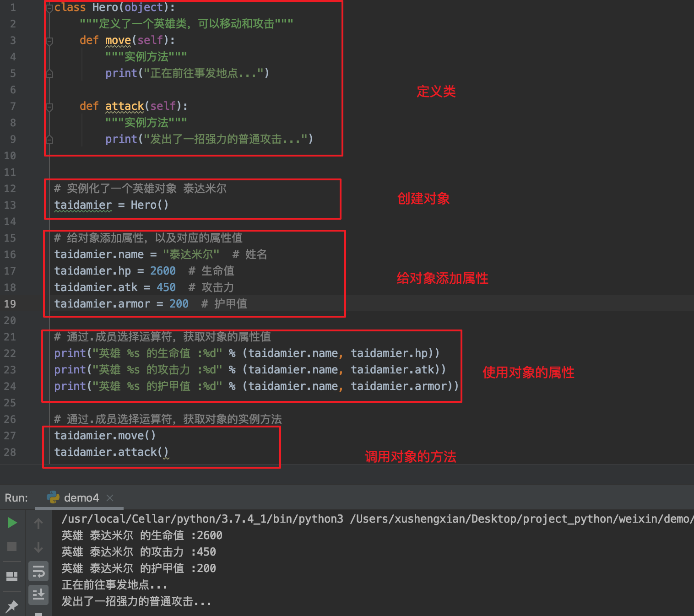
Task: Click line number 28 in the gutter
Action: [10, 452]
